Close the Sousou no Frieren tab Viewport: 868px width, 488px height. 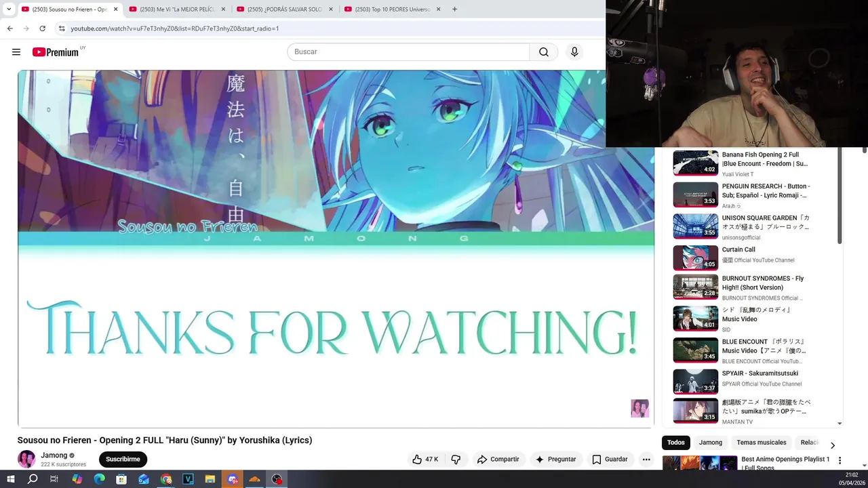115,9
